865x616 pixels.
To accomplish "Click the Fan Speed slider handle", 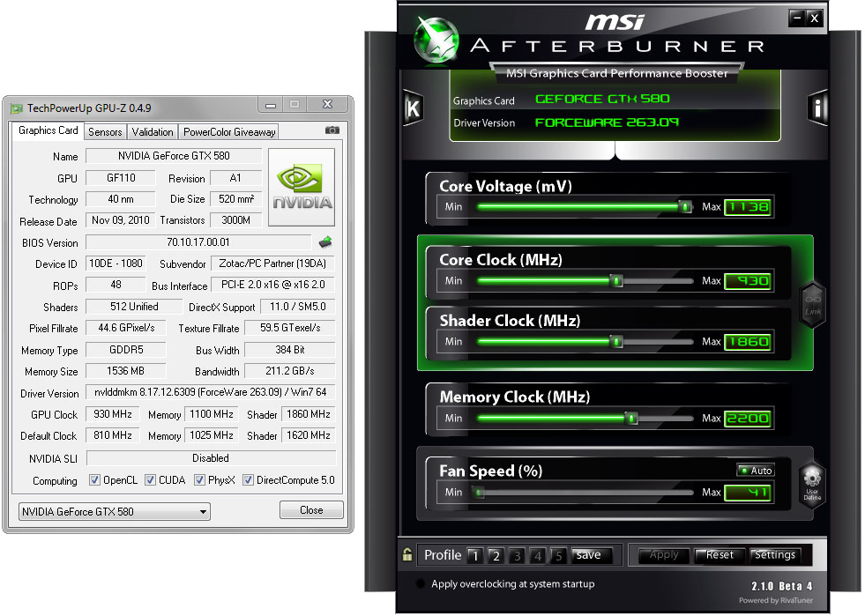I will tap(478, 492).
